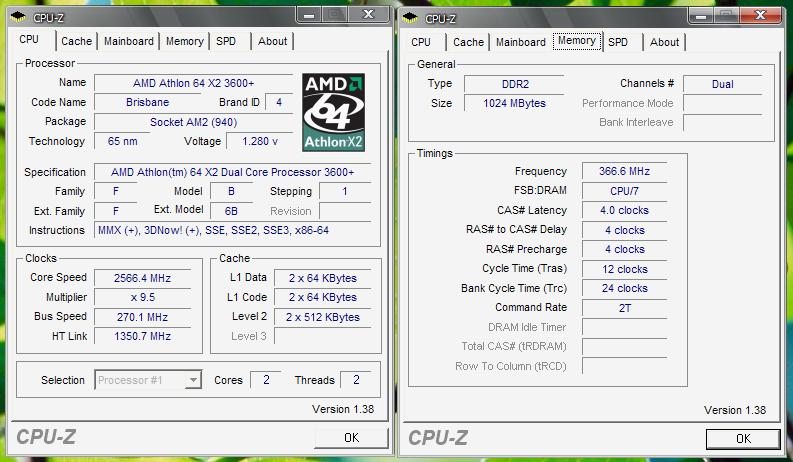Select the Memory tab in the right window

(577, 41)
